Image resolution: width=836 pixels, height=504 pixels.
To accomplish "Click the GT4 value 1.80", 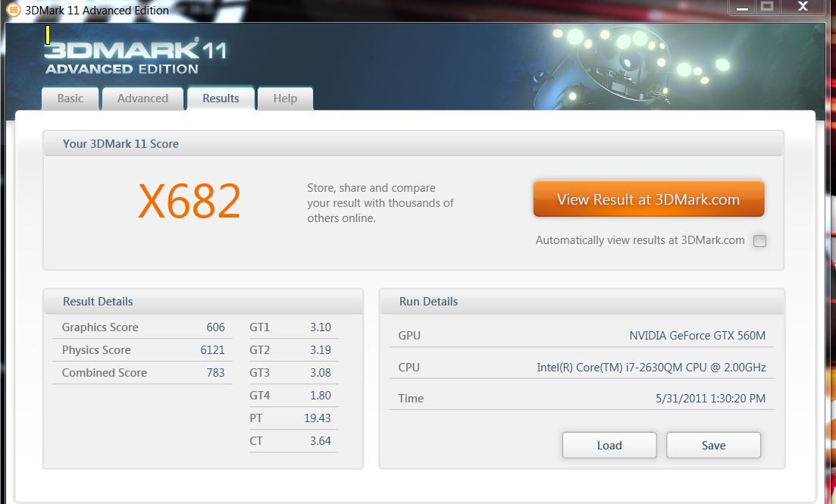I will [x=321, y=396].
